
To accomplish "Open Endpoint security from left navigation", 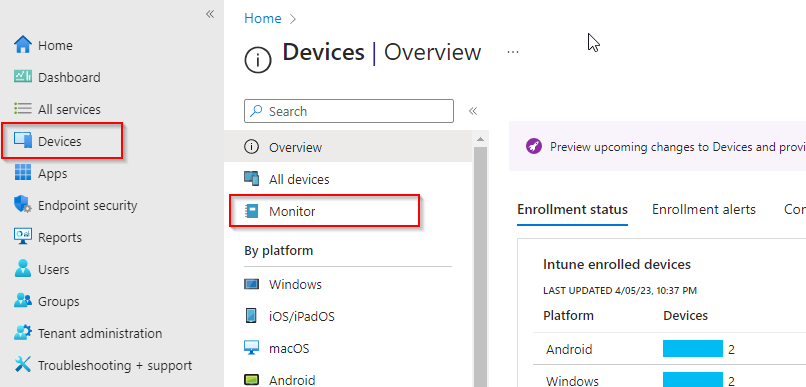I will coord(87,205).
